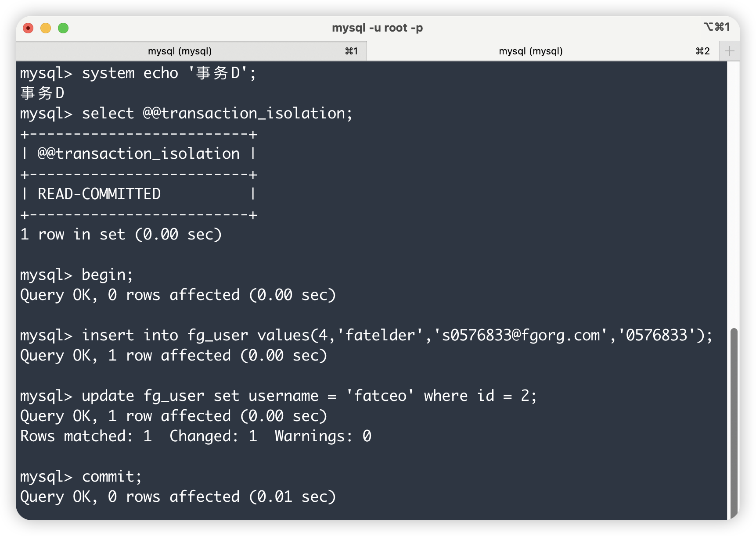
Task: Click the red close window button
Action: tap(28, 28)
